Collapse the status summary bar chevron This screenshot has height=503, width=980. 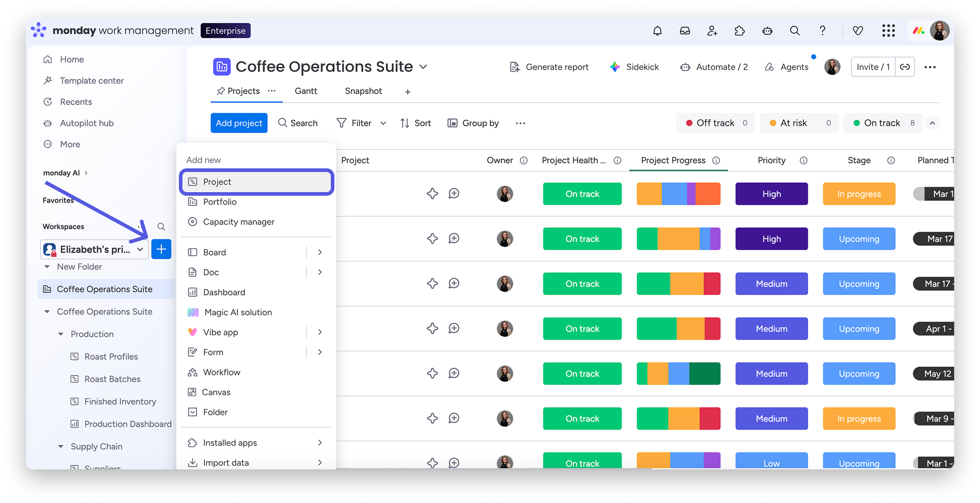click(x=932, y=123)
